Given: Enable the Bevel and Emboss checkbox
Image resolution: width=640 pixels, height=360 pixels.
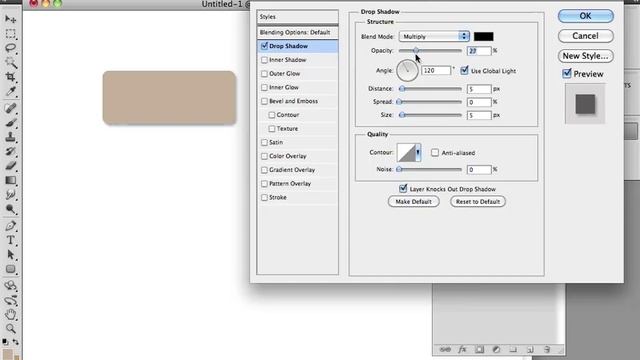Looking at the screenshot, I should [x=264, y=101].
